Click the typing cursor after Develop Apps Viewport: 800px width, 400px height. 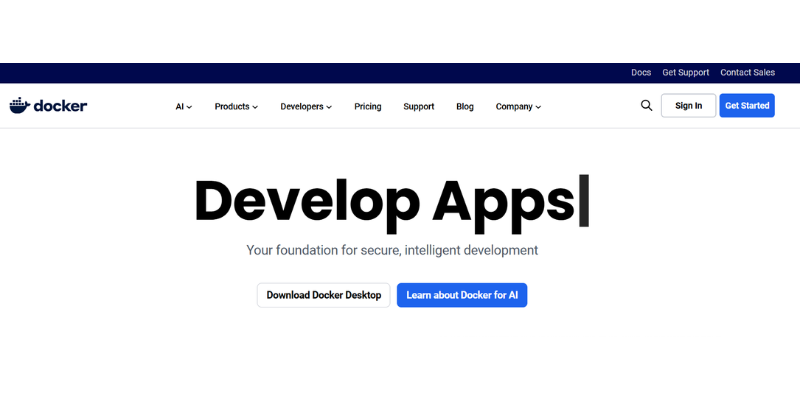(x=584, y=200)
